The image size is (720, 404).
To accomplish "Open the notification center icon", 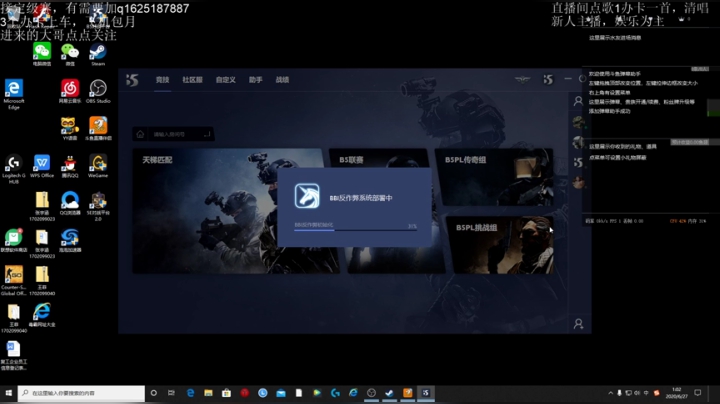I will pos(698,393).
